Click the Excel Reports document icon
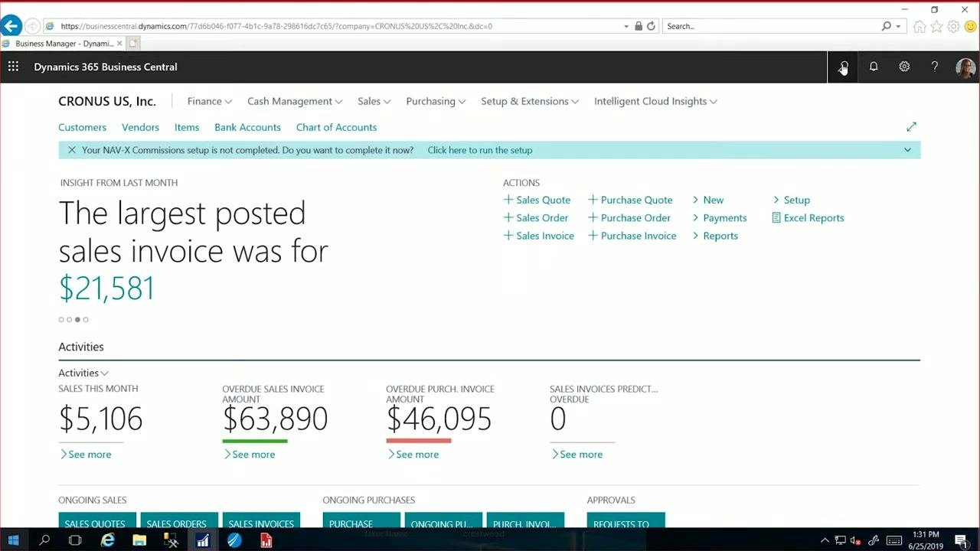 (x=776, y=218)
